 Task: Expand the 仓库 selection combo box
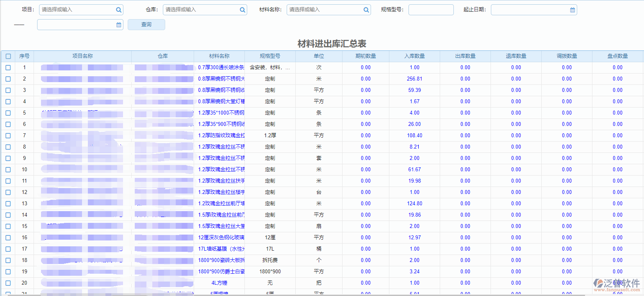click(x=201, y=10)
